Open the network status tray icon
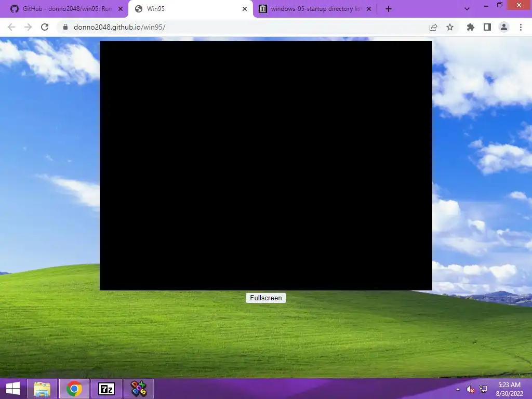532x399 pixels. [483, 389]
